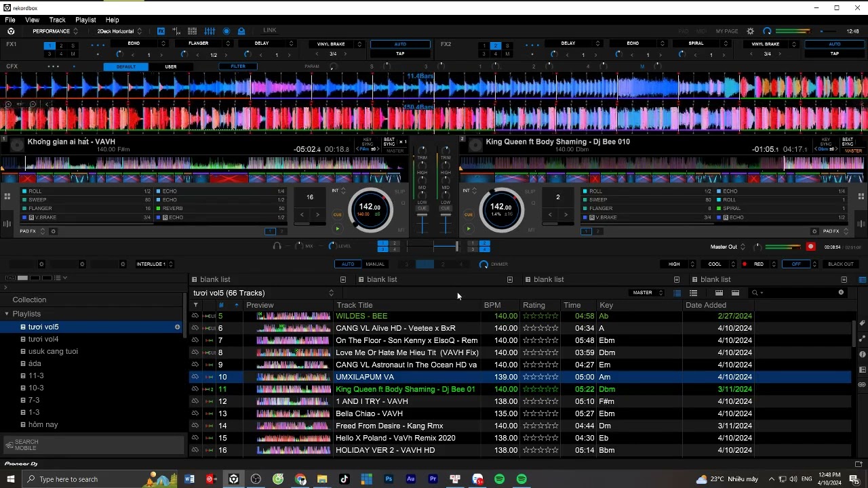Select the CFX USER bank
This screenshot has width=868, height=488.
[x=171, y=66]
